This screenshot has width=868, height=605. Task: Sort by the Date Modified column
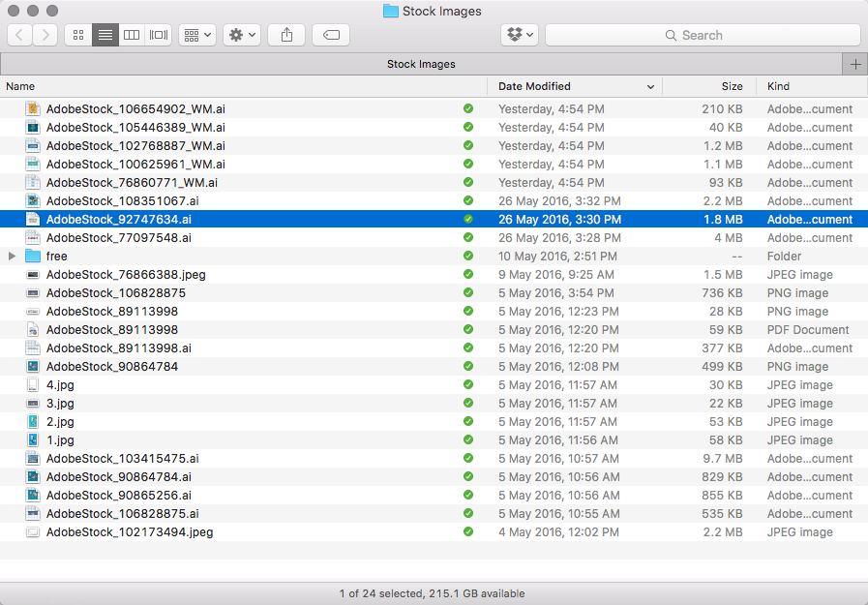(574, 86)
